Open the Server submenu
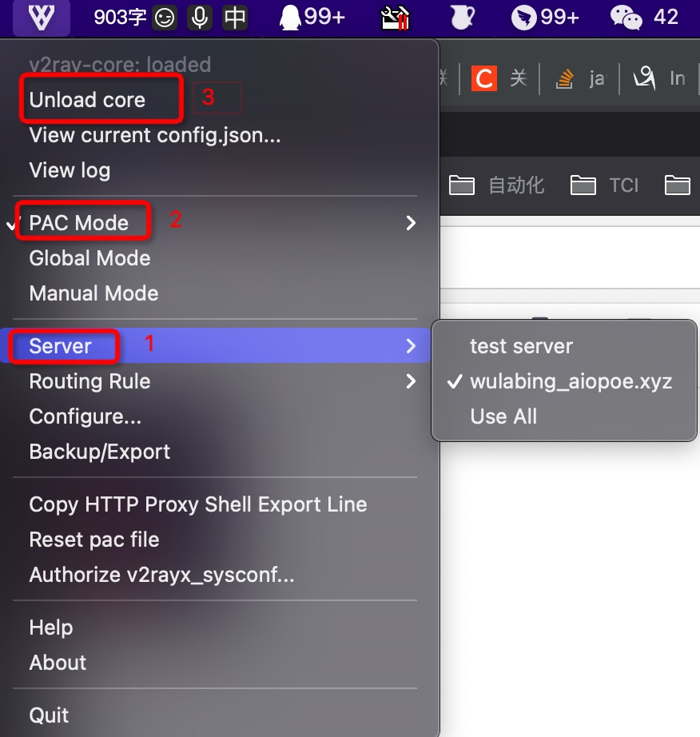The image size is (700, 737). (x=215, y=346)
